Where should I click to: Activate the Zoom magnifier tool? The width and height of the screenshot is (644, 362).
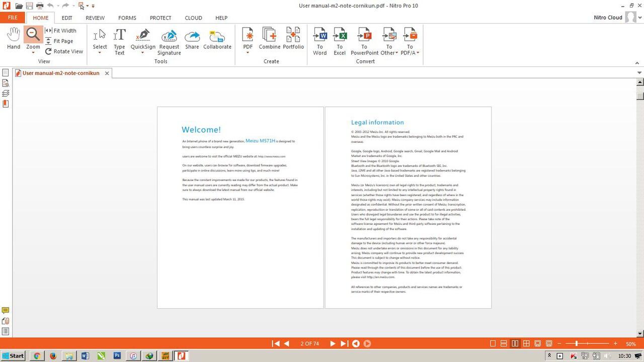pos(33,35)
